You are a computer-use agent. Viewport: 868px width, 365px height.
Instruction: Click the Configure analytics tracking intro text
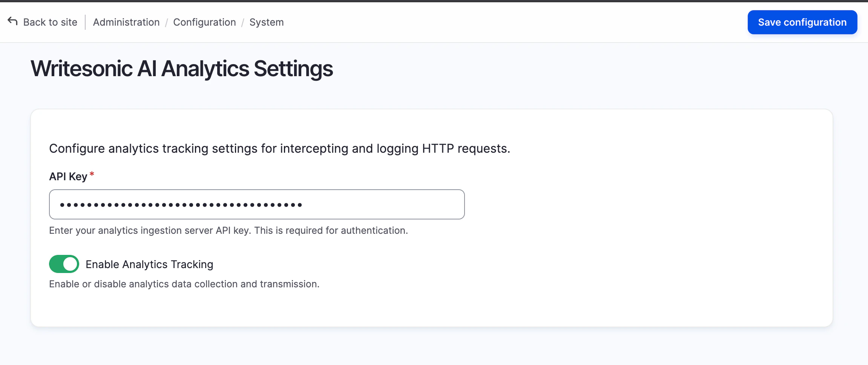[280, 149]
